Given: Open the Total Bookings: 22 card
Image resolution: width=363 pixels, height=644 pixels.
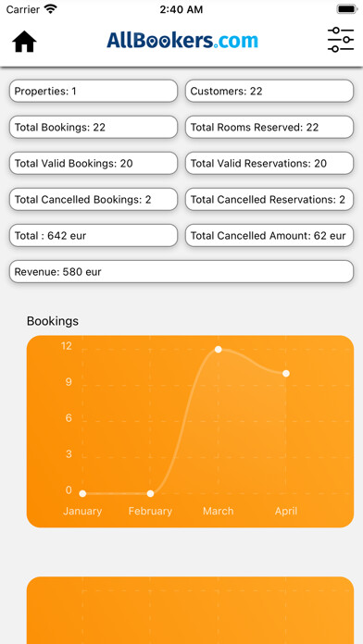Looking at the screenshot, I should pos(94,127).
